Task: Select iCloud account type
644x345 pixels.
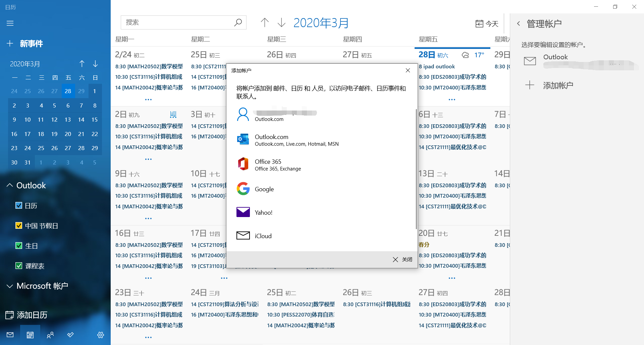Action: [x=321, y=236]
